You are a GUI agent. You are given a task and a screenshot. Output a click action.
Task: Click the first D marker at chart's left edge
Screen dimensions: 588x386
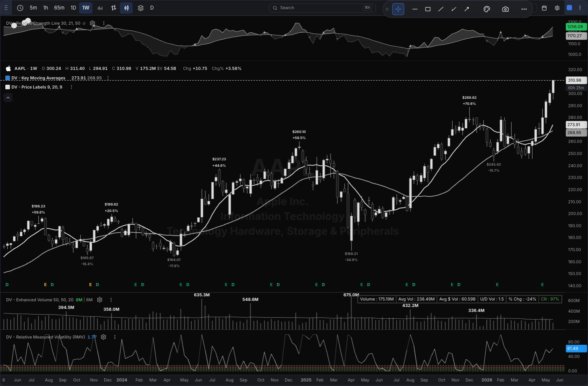click(7, 285)
